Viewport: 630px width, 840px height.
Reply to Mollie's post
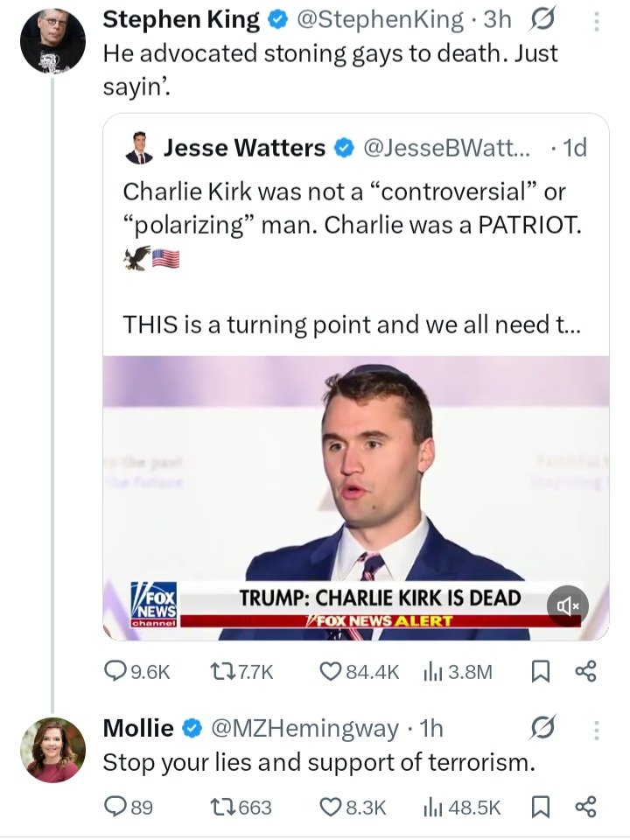115,807
